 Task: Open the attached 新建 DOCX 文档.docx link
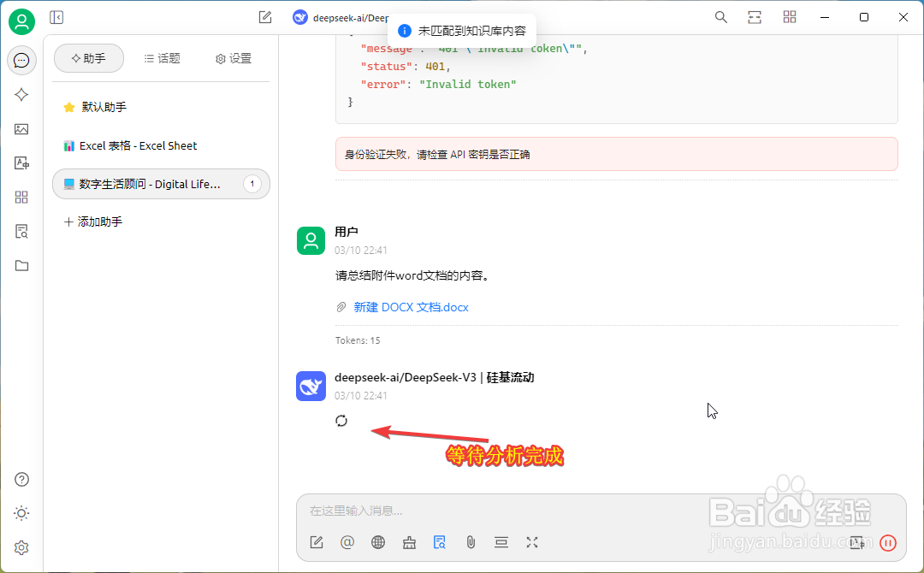point(411,307)
